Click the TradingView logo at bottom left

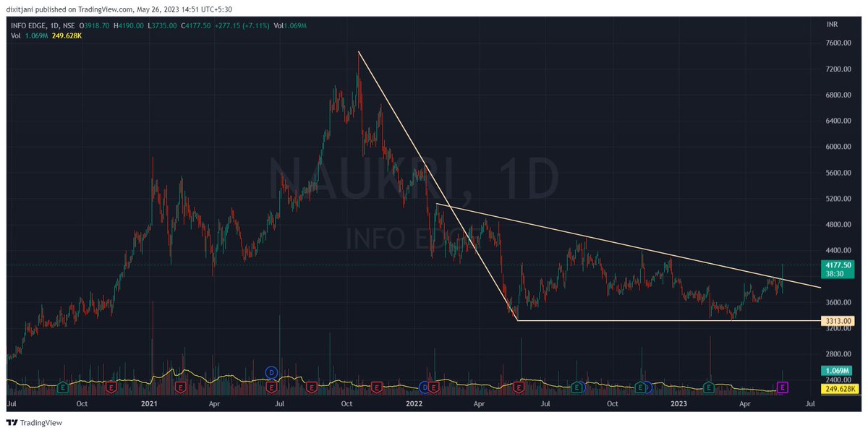point(34,423)
